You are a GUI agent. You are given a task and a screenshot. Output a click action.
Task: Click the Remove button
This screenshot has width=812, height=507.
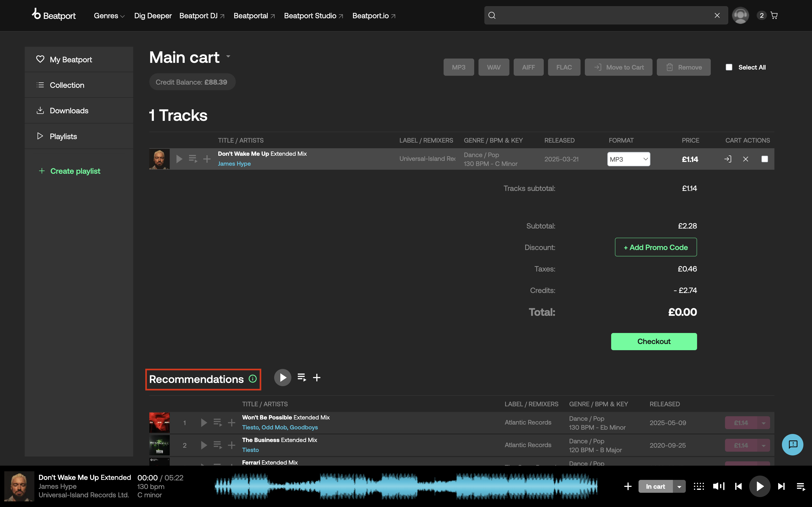[x=684, y=67]
